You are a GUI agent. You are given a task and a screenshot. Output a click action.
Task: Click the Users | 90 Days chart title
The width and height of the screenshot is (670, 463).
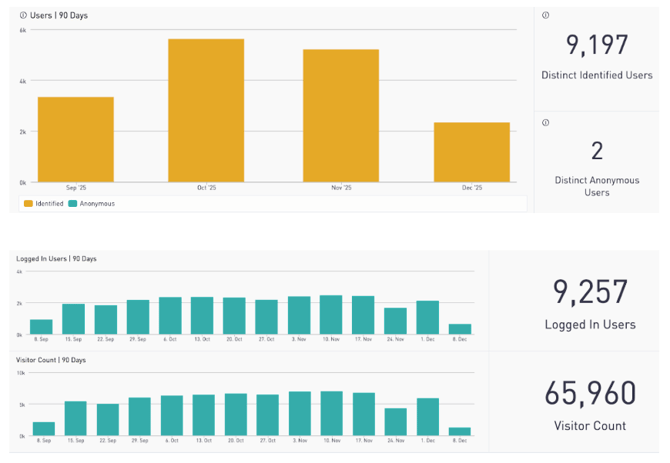click(x=59, y=15)
